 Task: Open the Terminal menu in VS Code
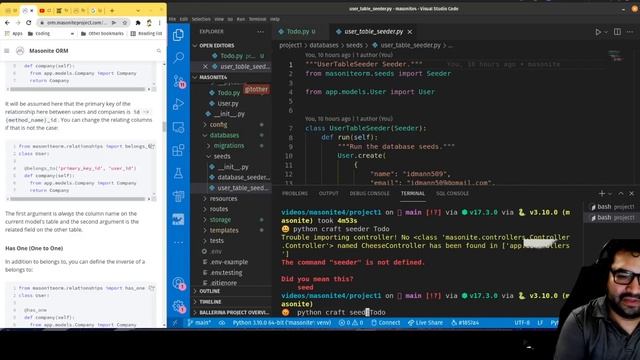point(257,19)
